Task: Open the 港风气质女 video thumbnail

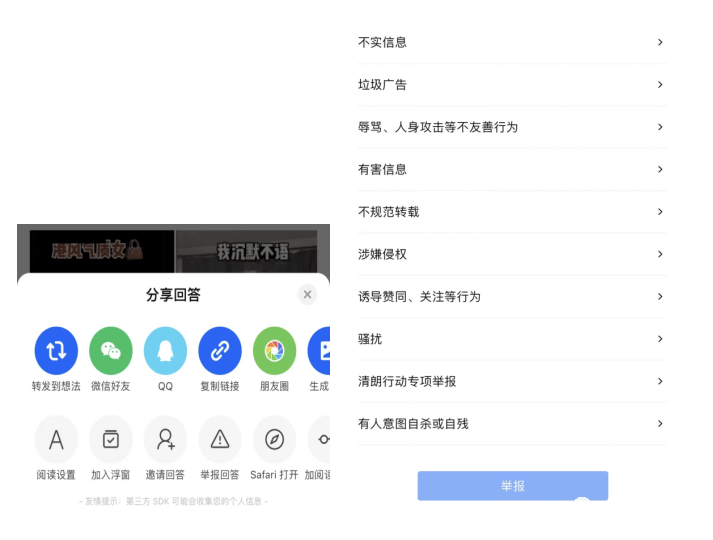Action: 102,251
